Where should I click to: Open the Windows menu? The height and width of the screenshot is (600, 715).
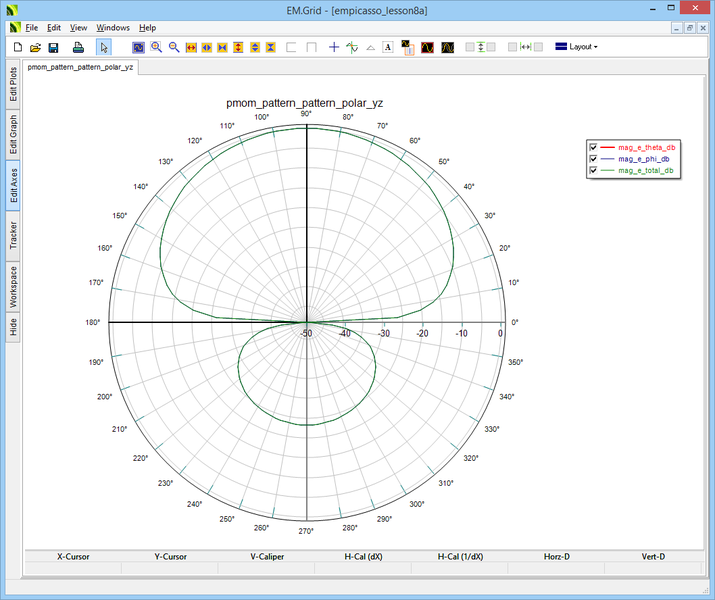tap(113, 27)
